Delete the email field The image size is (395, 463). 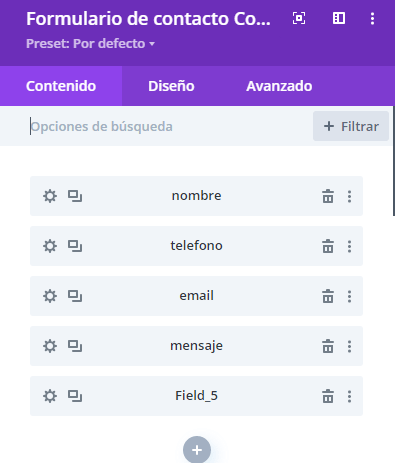coord(328,296)
